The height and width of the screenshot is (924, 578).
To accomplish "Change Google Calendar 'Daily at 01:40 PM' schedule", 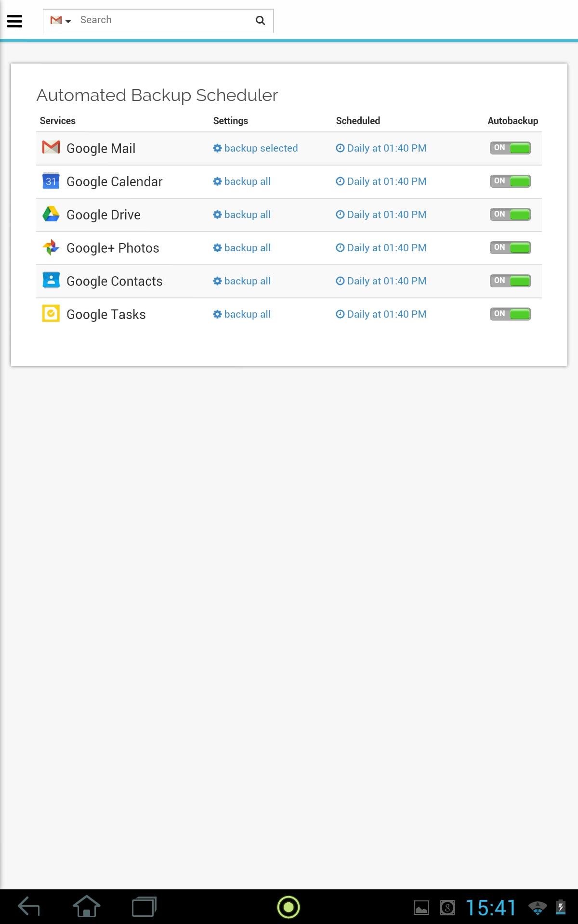I will [381, 181].
